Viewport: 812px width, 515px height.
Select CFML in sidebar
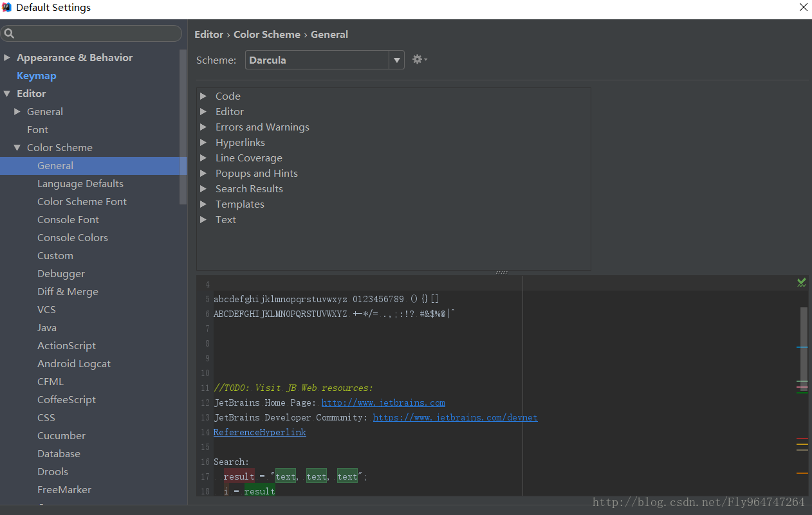pos(50,381)
